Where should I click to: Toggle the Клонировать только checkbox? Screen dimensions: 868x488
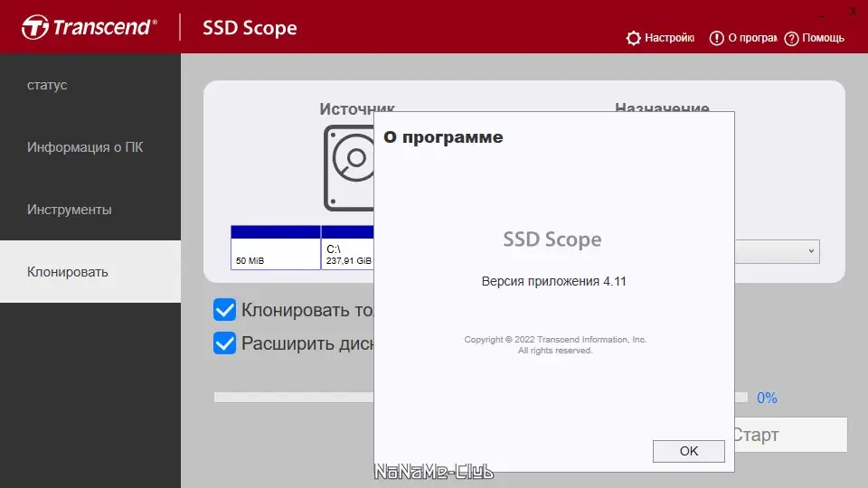225,310
